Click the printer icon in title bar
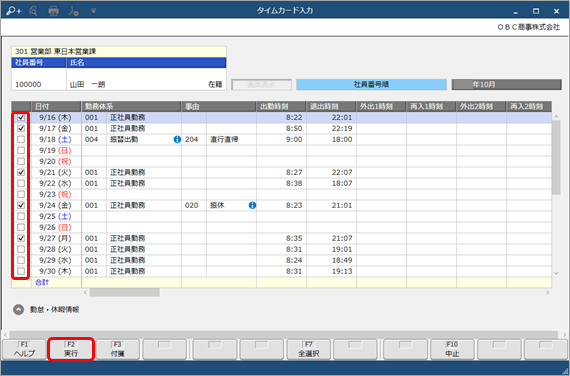This screenshot has height=376, width=570. pos(53,11)
